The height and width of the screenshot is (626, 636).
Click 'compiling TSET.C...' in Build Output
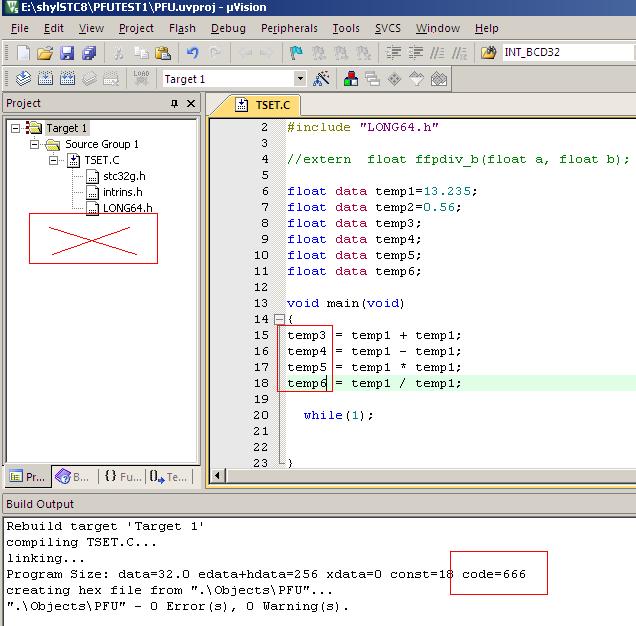click(82, 542)
